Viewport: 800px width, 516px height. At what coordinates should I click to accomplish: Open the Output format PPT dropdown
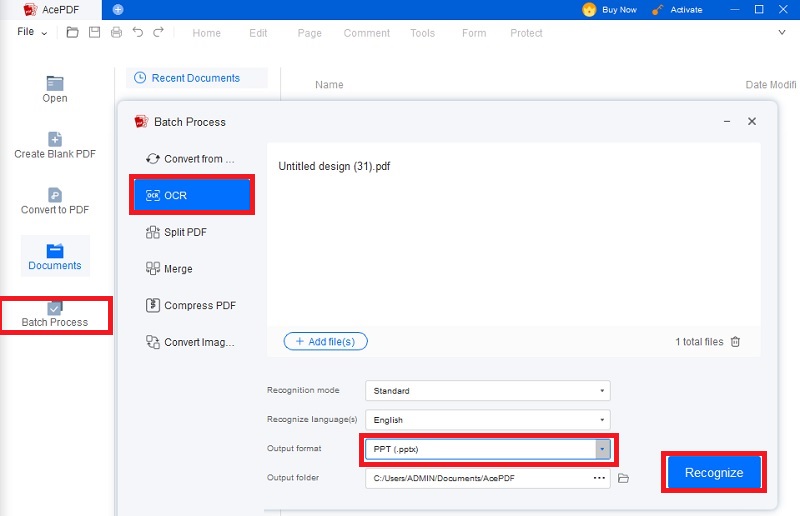pyautogui.click(x=488, y=449)
